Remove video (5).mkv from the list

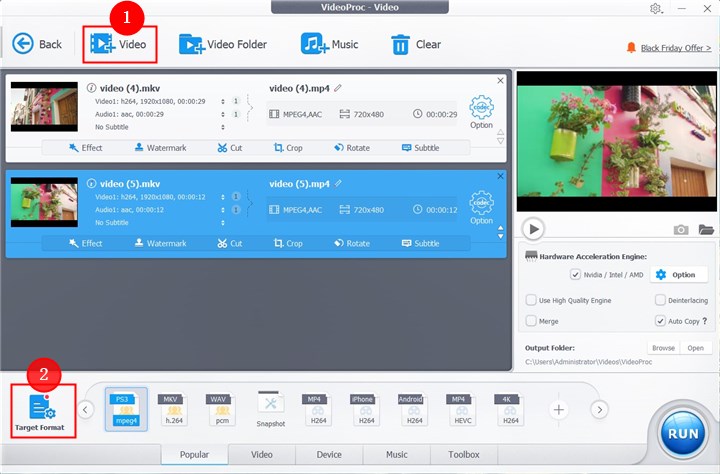(x=501, y=176)
